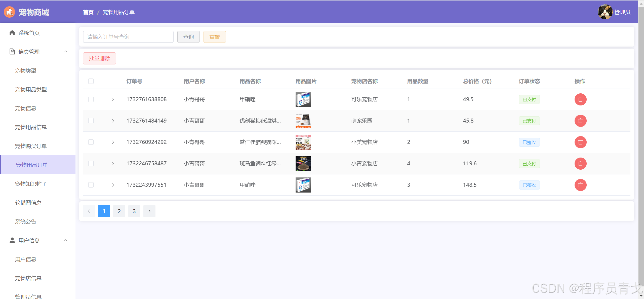This screenshot has width=644, height=299.
Task: Toggle select-all checkbox in table header
Action: click(x=91, y=81)
